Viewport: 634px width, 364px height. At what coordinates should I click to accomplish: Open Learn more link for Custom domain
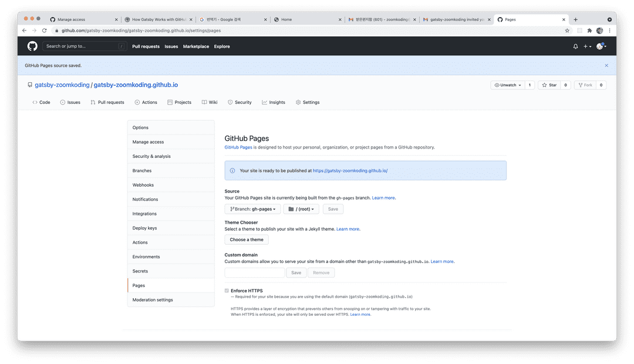(442, 262)
